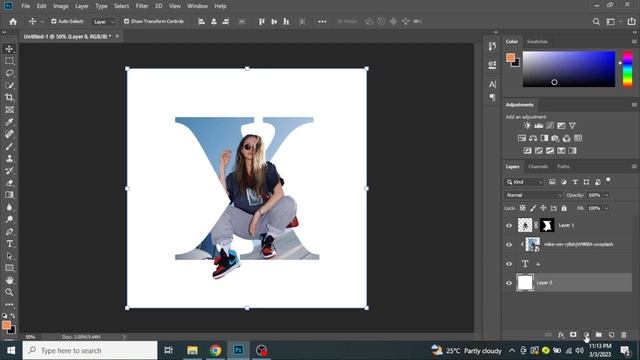Select the Crop tool
Image resolution: width=640 pixels, height=360 pixels.
(9, 98)
